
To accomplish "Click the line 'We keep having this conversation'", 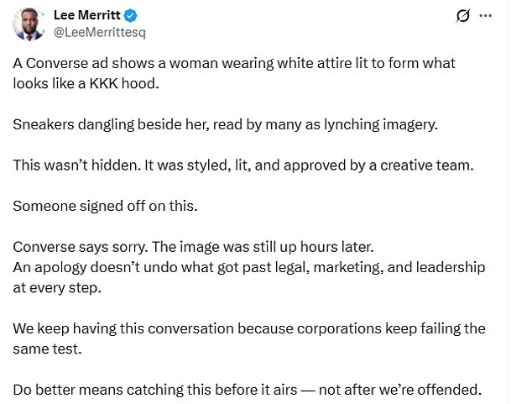I will pos(249,328).
